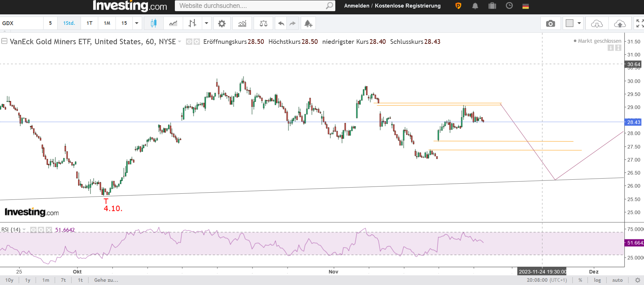
Task: Add an alert with bell-plus icon
Action: point(308,23)
